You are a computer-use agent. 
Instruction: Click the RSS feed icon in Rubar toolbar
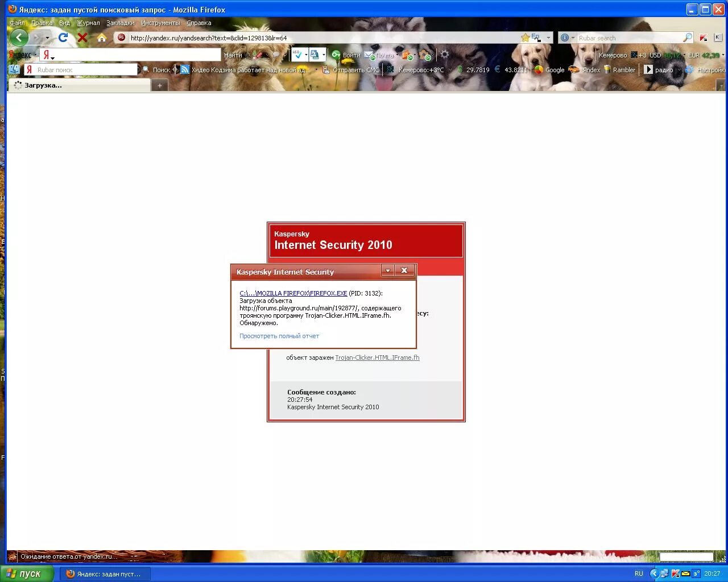coord(185,70)
